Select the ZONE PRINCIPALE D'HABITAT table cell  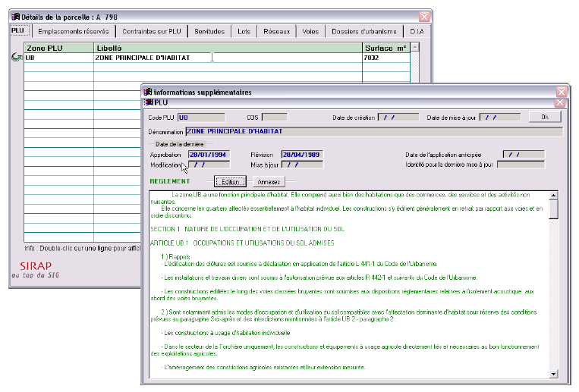tap(228, 58)
